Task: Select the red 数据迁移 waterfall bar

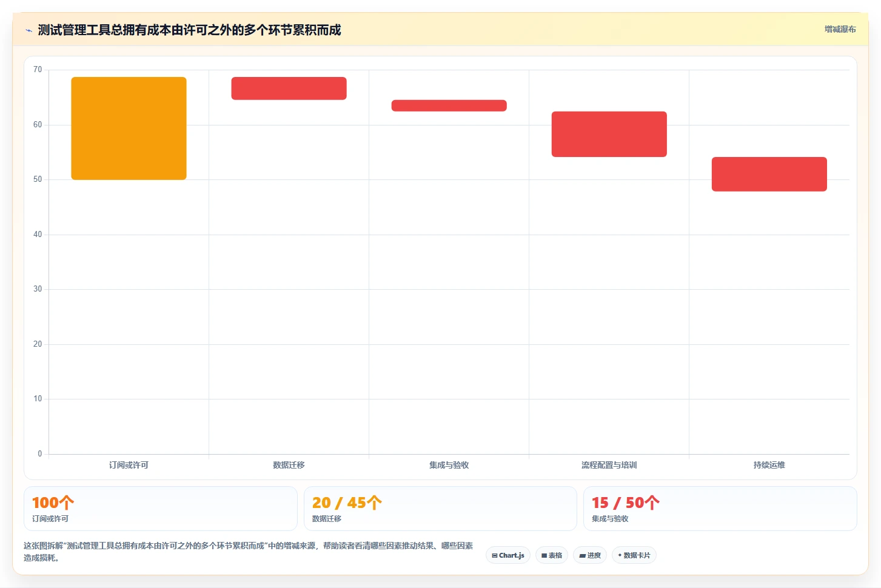Action: [289, 89]
